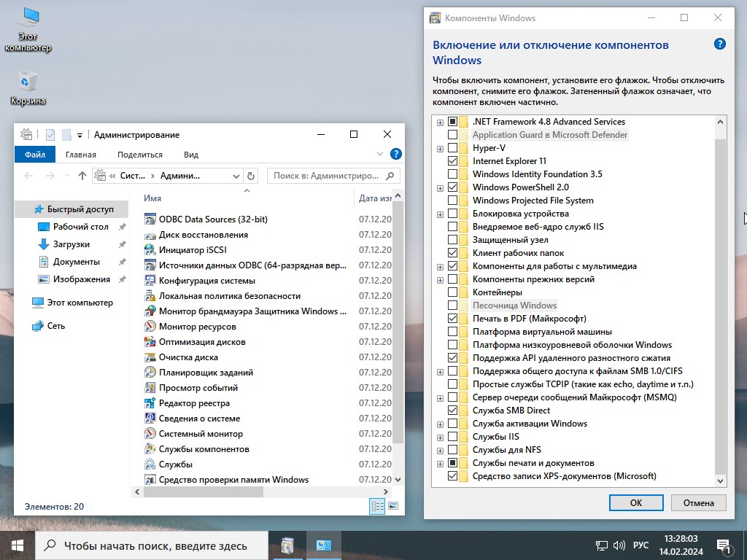747x560 pixels.
Task: Go up one folder level arrow
Action: (82, 176)
